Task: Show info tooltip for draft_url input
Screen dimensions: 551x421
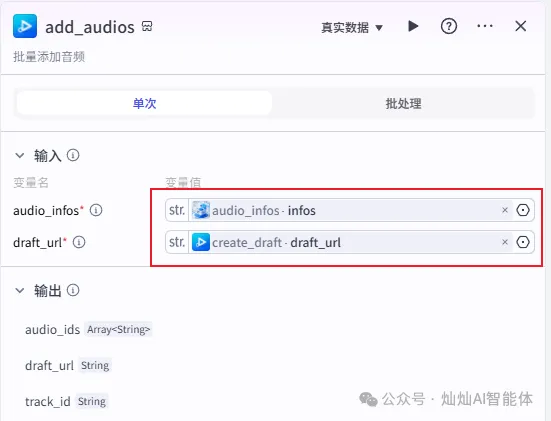Action: [x=79, y=242]
